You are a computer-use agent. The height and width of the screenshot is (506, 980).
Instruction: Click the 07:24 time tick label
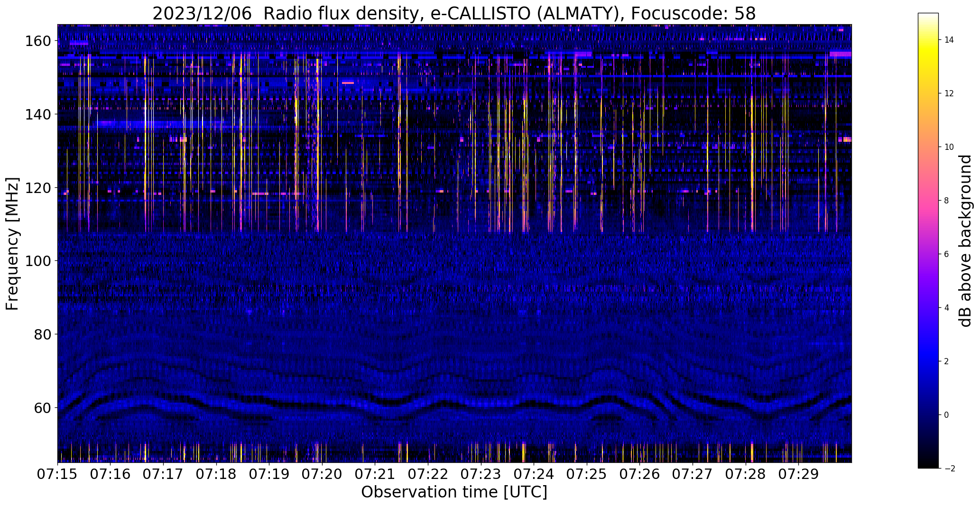pos(534,474)
